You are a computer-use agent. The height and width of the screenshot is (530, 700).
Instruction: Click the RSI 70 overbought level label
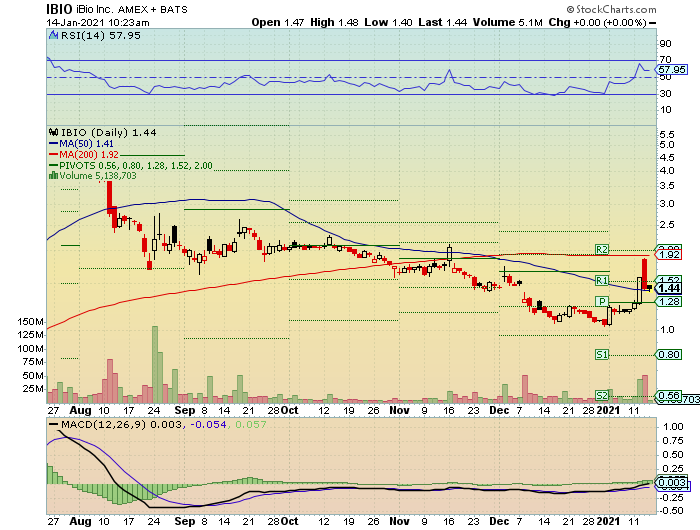coord(666,59)
